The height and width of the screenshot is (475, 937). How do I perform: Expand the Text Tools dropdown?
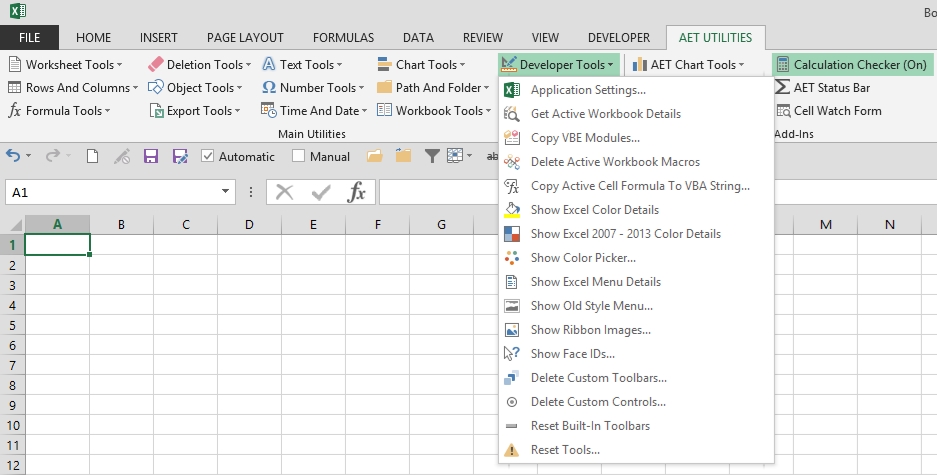pos(302,65)
